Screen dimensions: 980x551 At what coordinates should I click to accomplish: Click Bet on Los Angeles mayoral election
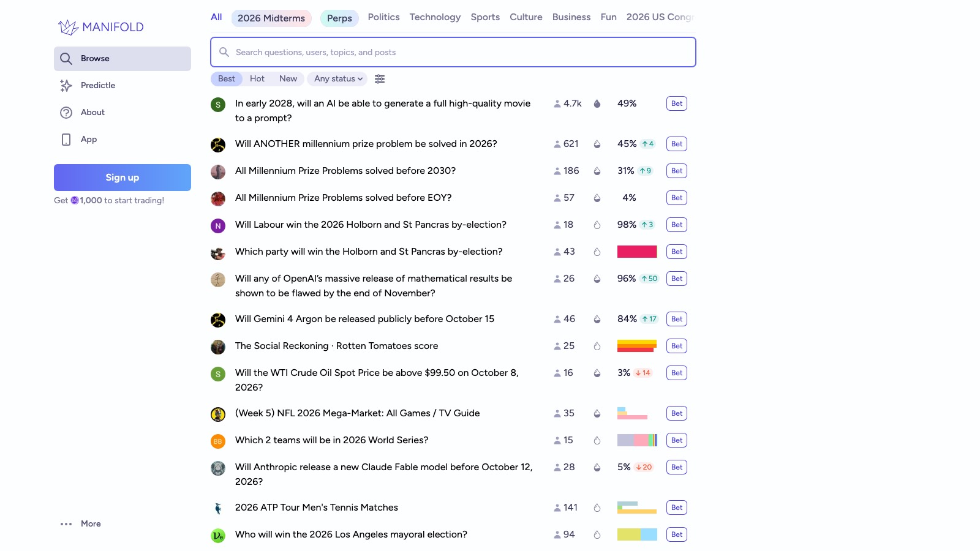point(677,534)
